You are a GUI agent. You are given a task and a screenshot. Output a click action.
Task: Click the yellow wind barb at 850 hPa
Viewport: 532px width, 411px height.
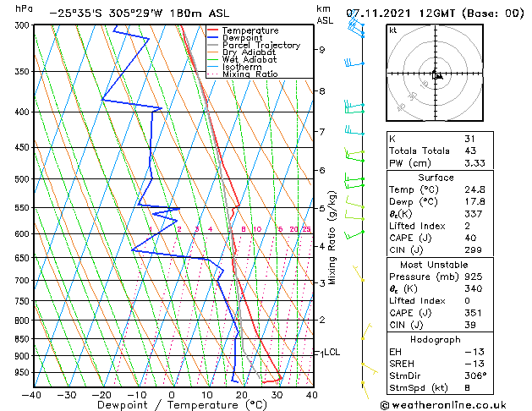[366, 332]
